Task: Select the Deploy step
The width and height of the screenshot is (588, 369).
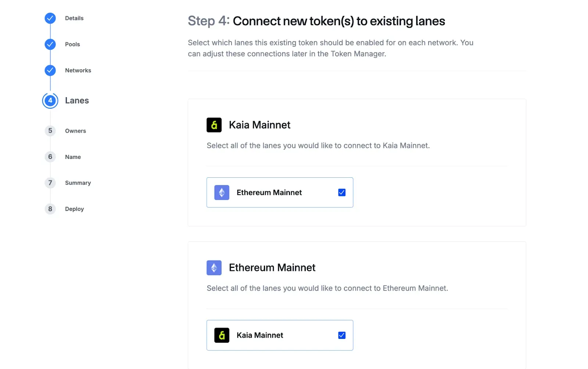Action: [x=74, y=209]
